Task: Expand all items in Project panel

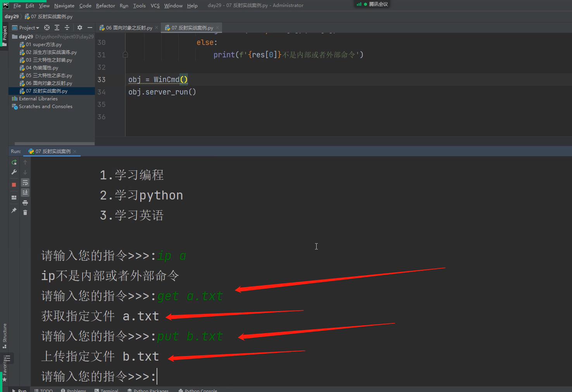Action: coord(57,28)
